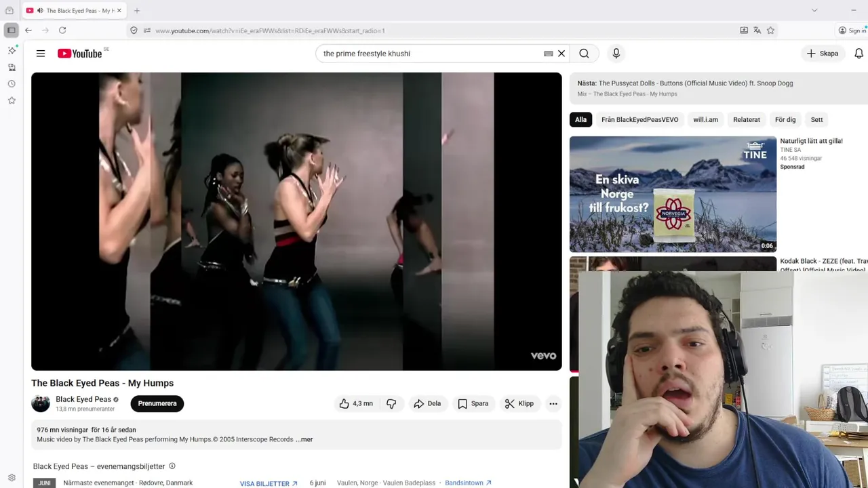Screen dimensions: 868x488
Task: Open a new browser tab
Action: tap(137, 11)
